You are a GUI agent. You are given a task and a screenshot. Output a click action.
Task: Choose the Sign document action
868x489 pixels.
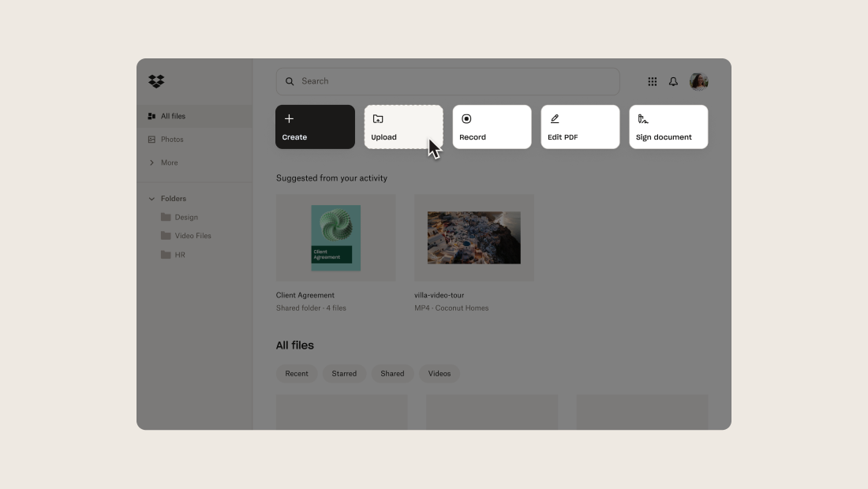[x=668, y=127]
